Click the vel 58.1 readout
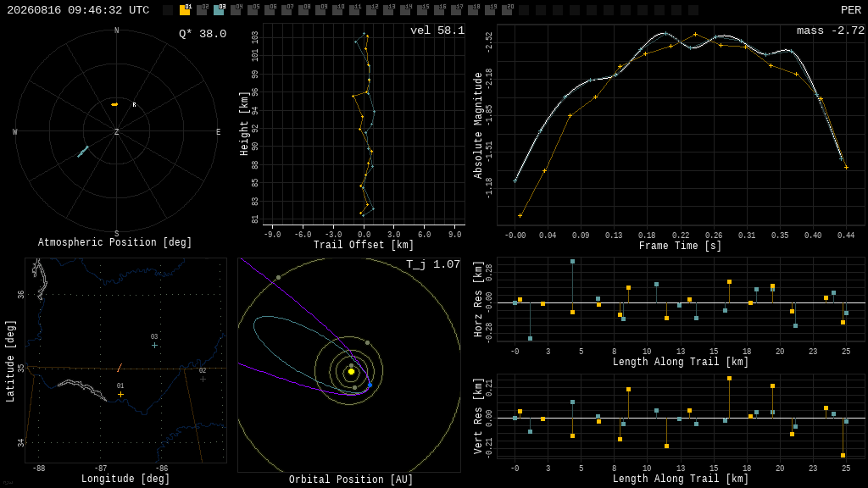Image resolution: width=868 pixels, height=488 pixels. 437,30
